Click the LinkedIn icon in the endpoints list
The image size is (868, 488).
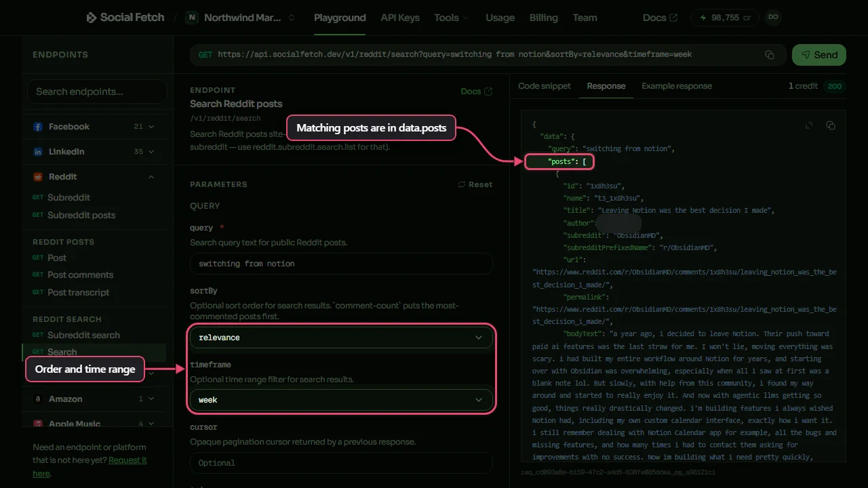38,152
